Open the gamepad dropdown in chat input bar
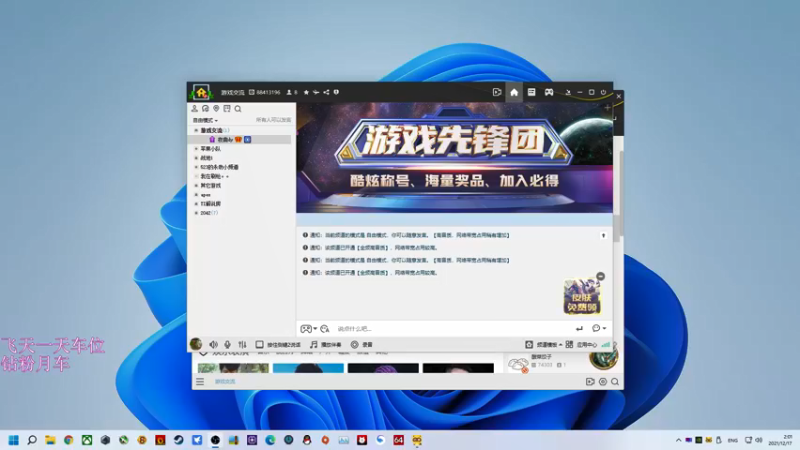Image resolution: width=800 pixels, height=450 pixels. tap(309, 329)
